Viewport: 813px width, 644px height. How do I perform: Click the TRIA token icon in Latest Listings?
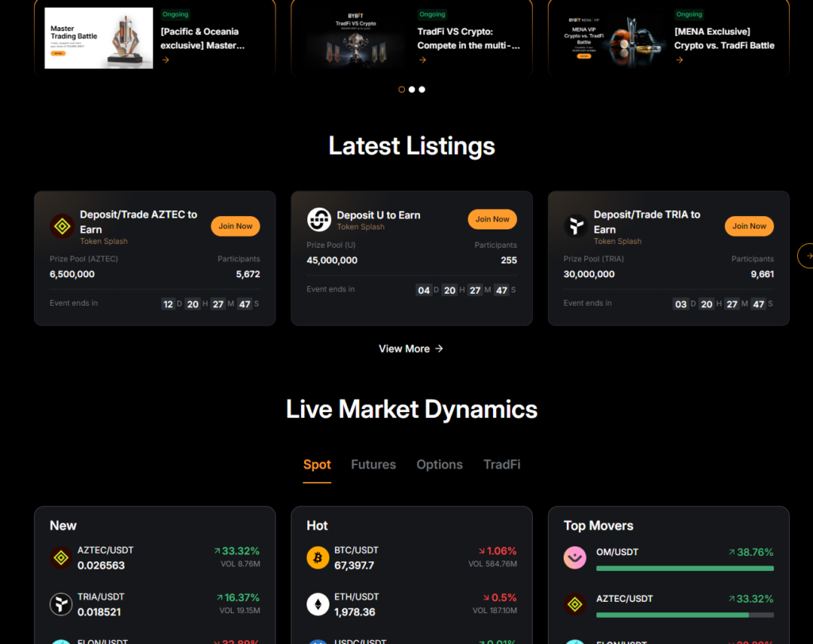point(576,226)
